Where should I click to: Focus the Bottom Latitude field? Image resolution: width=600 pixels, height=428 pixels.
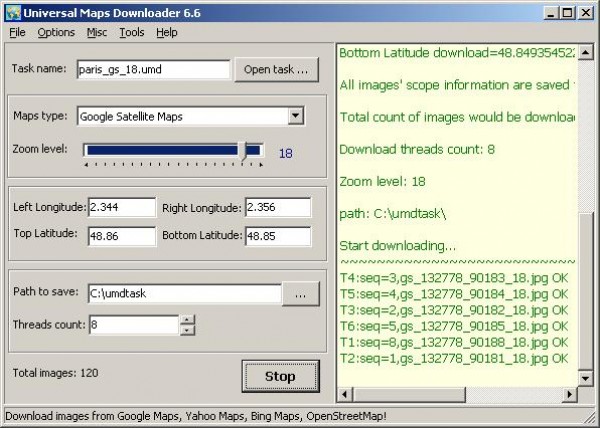click(278, 236)
